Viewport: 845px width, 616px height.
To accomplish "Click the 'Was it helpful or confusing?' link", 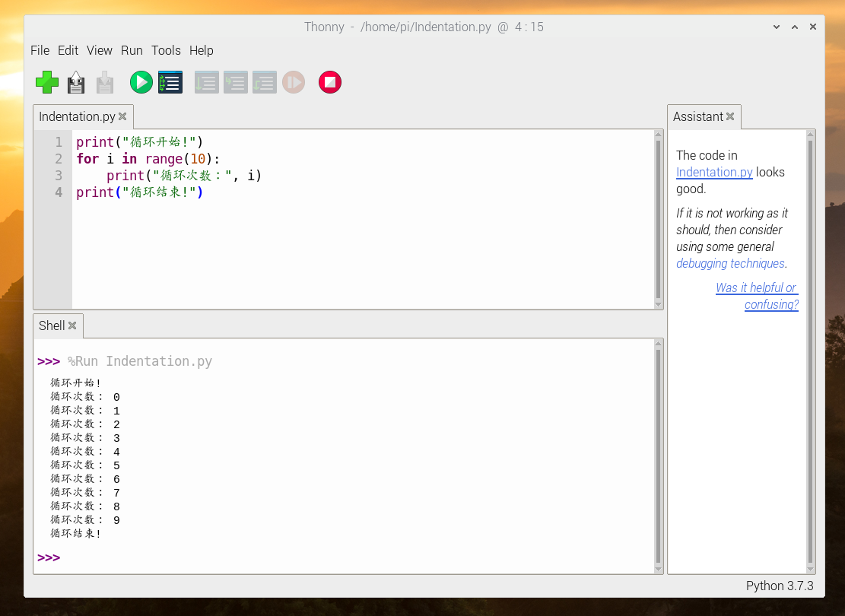I will coord(757,296).
